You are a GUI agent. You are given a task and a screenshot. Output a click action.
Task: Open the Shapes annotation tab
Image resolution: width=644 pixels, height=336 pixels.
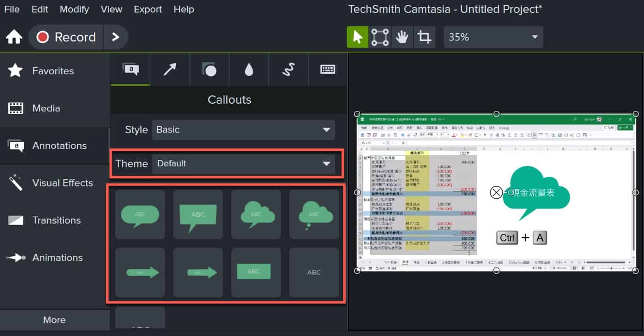209,70
